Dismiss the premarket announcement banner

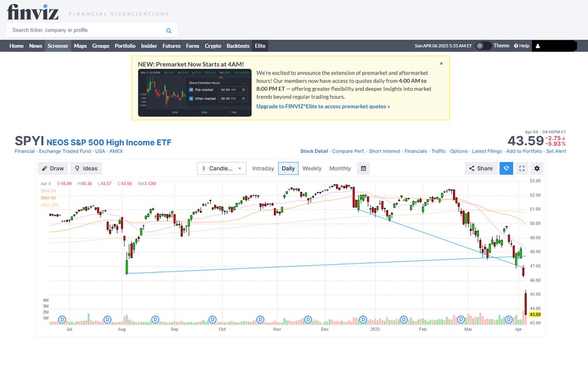click(x=441, y=64)
